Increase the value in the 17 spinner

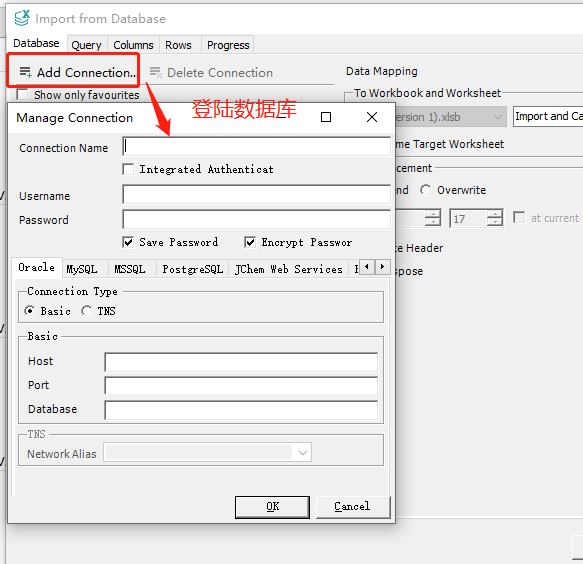coord(495,214)
